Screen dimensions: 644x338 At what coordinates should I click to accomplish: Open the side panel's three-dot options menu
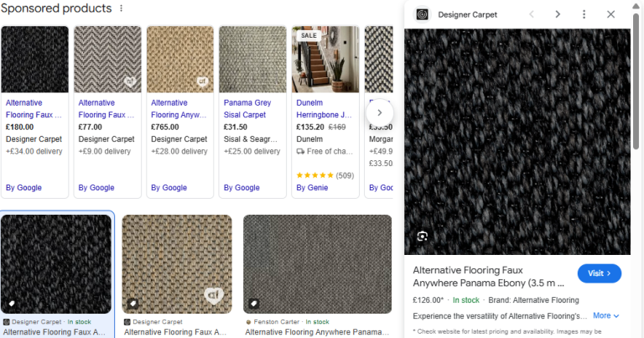point(584,14)
